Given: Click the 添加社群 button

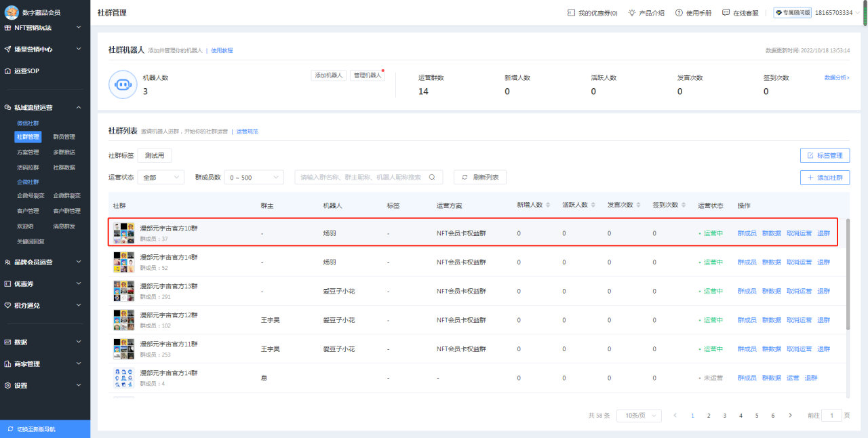Looking at the screenshot, I should pyautogui.click(x=825, y=178).
